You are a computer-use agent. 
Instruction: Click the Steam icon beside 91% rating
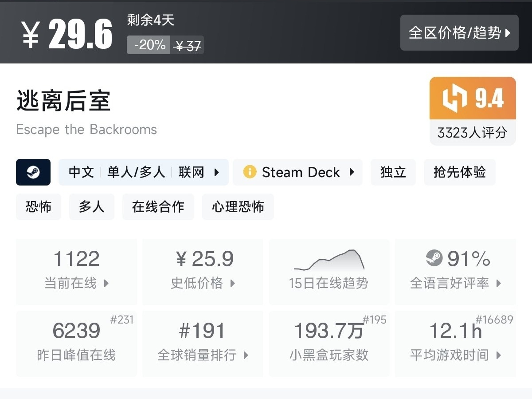pyautogui.click(x=434, y=258)
